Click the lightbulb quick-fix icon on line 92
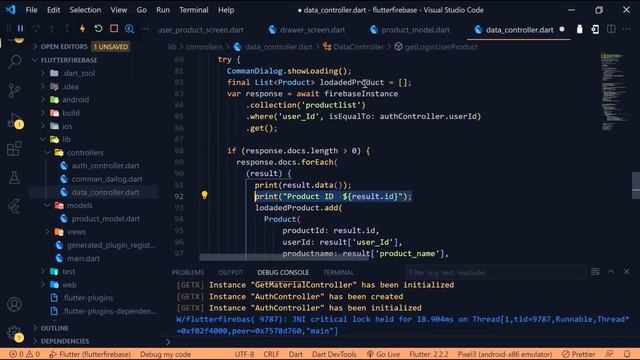Image resolution: width=640 pixels, height=360 pixels. (204, 195)
